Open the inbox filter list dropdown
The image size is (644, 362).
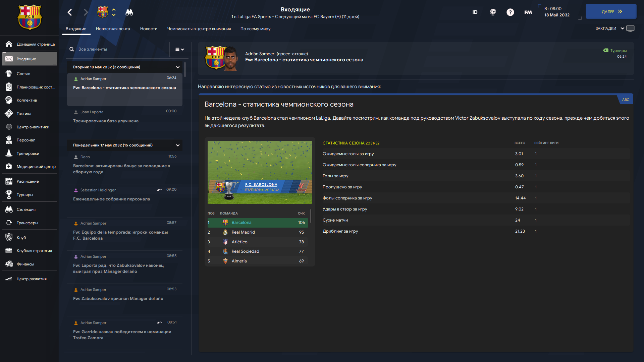[x=180, y=49]
